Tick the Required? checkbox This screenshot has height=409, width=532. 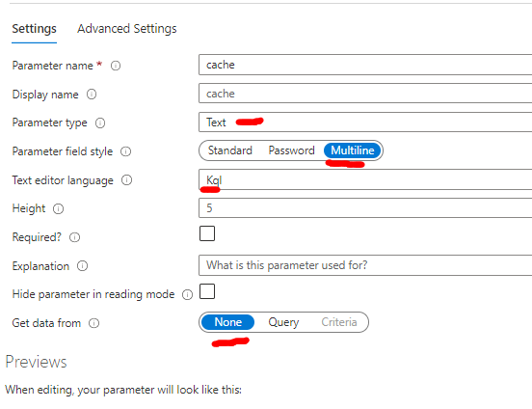pos(207,233)
